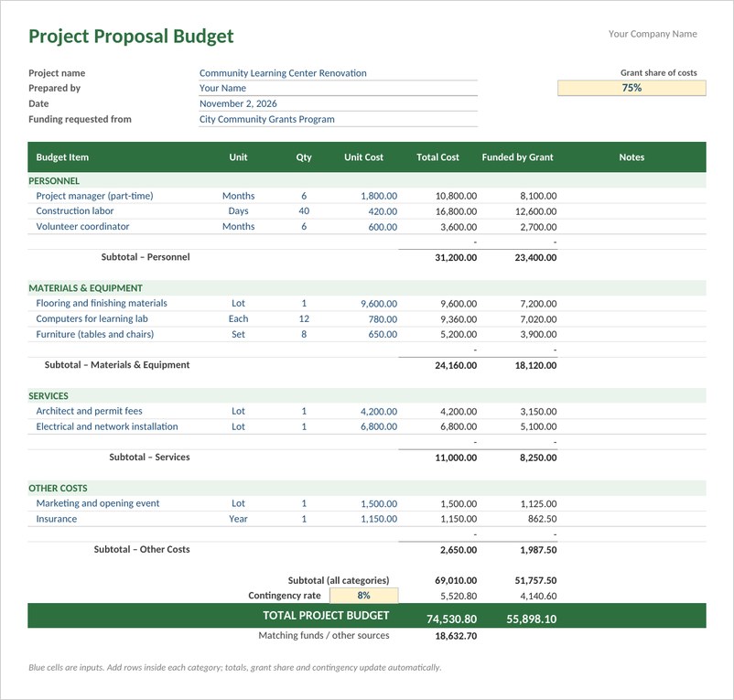
Task: Select the 75% grant share cell
Action: tap(631, 88)
